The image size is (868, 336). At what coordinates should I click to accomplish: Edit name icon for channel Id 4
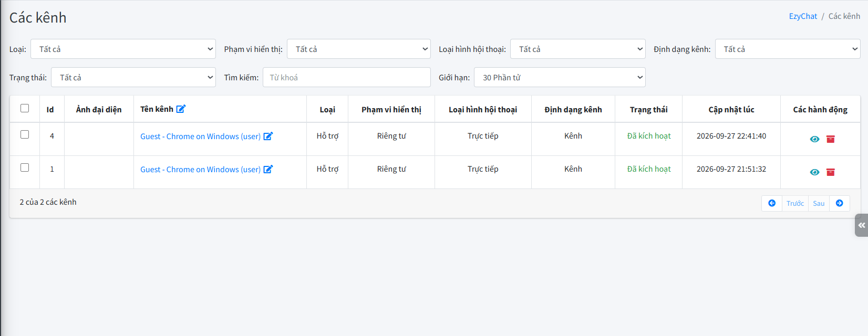tap(268, 136)
